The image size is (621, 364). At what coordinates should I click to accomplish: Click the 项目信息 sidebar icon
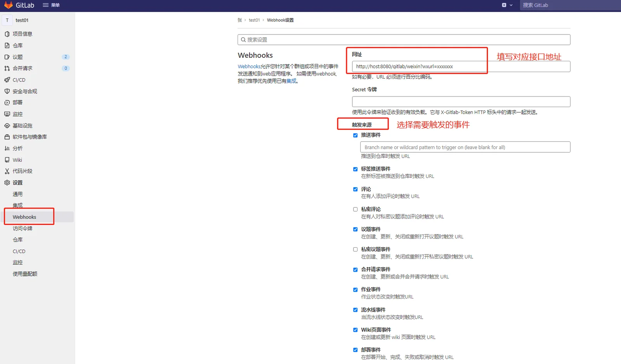click(7, 34)
